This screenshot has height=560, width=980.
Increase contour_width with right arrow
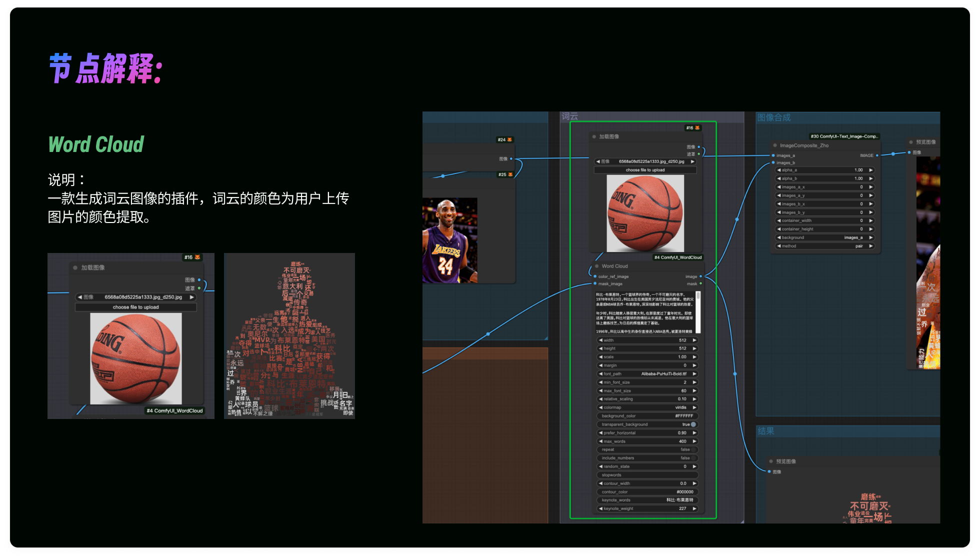point(694,483)
